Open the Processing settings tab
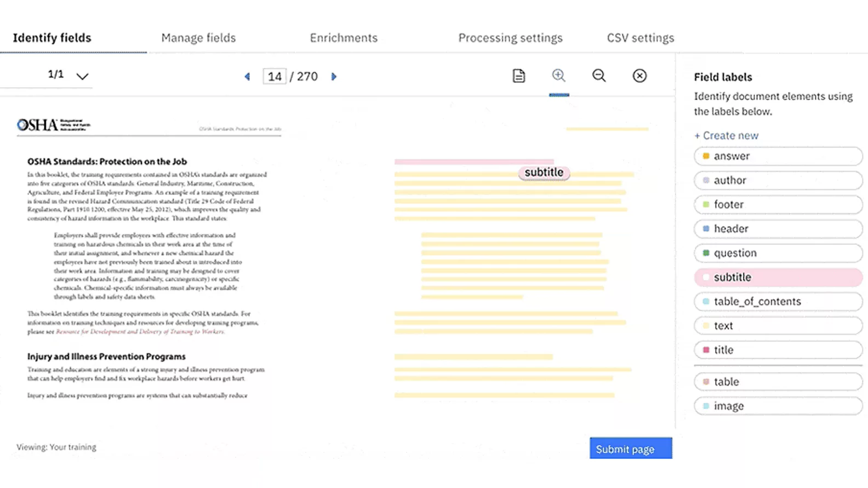This screenshot has height=488, width=868. point(510,38)
